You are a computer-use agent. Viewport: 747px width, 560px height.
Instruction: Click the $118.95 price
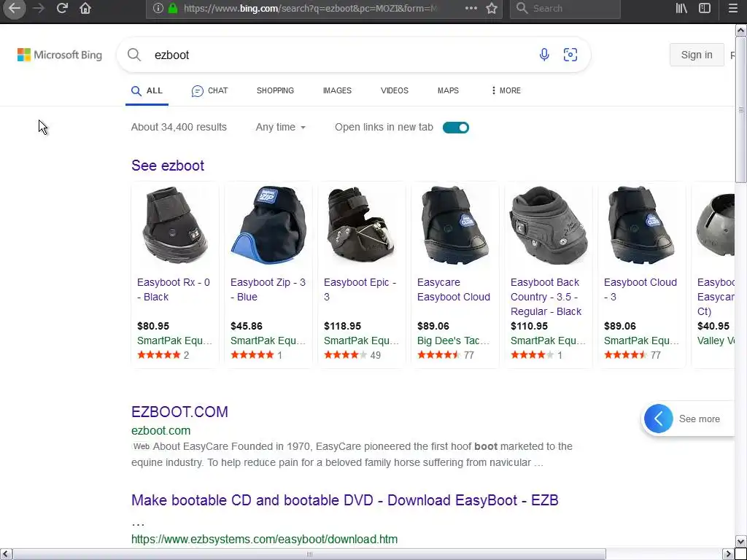[x=342, y=326]
